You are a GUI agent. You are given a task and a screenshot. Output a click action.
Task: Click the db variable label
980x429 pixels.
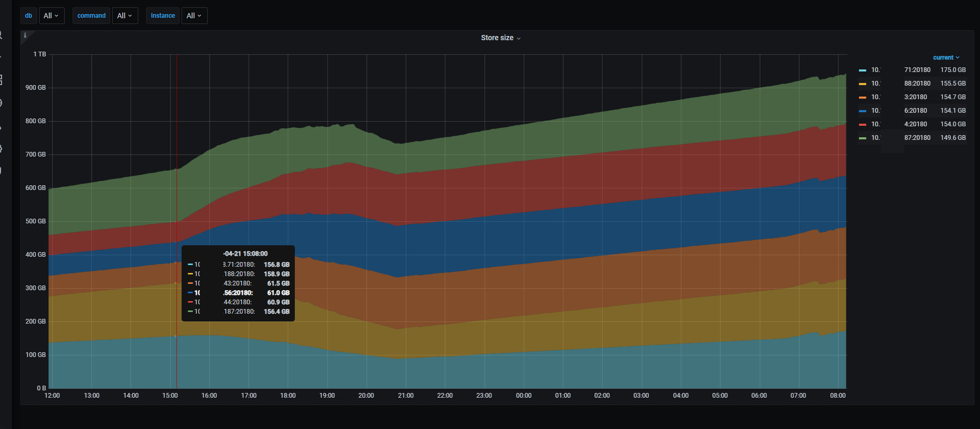pyautogui.click(x=29, y=16)
